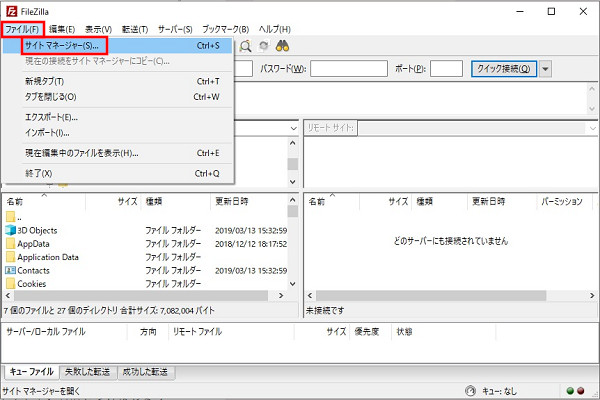This screenshot has height=400, width=600.
Task: Click the 3D Objects folder icon
Action: pyautogui.click(x=10, y=230)
